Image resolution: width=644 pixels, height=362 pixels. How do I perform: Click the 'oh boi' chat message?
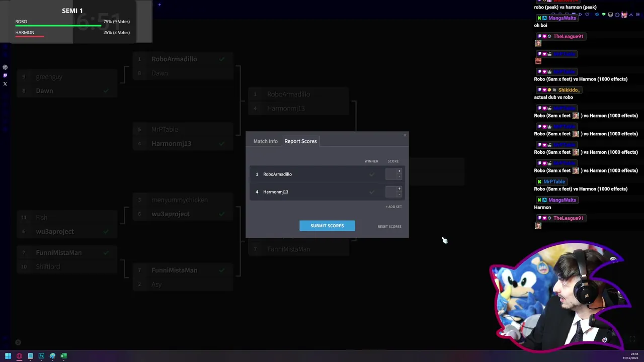[x=540, y=26]
